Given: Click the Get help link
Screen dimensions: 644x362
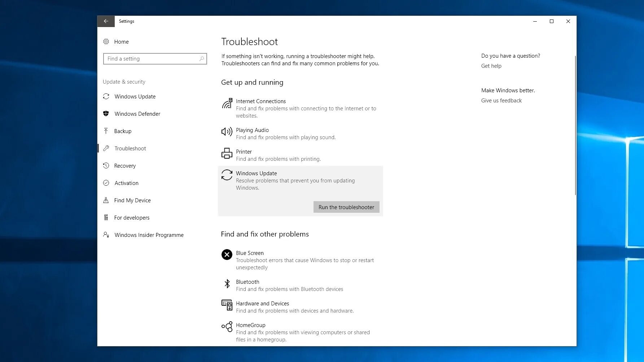Looking at the screenshot, I should 491,66.
